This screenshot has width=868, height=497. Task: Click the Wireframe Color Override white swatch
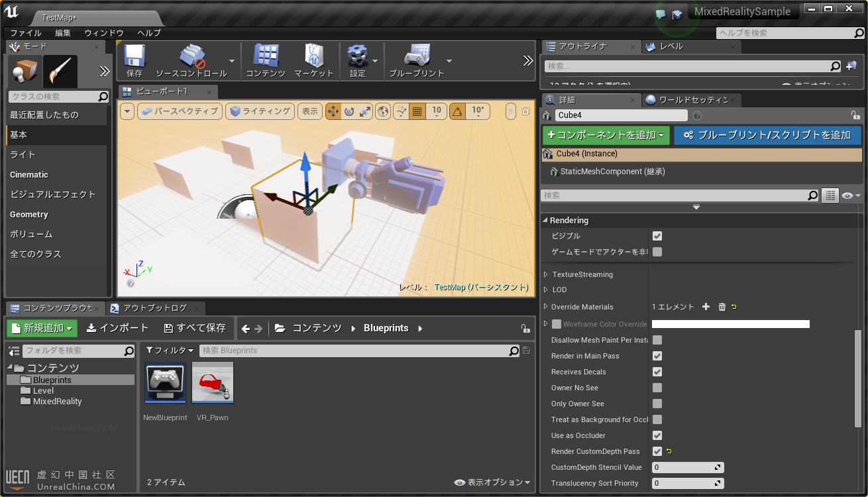(730, 324)
